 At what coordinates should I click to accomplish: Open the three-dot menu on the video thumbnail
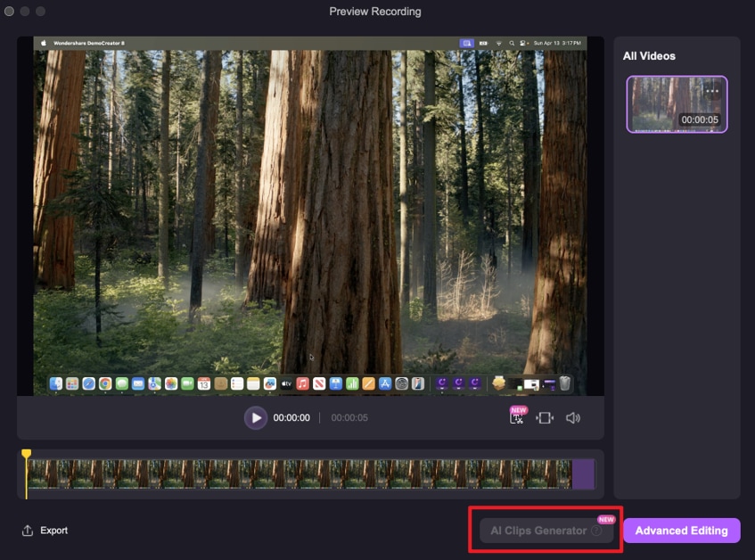[711, 91]
